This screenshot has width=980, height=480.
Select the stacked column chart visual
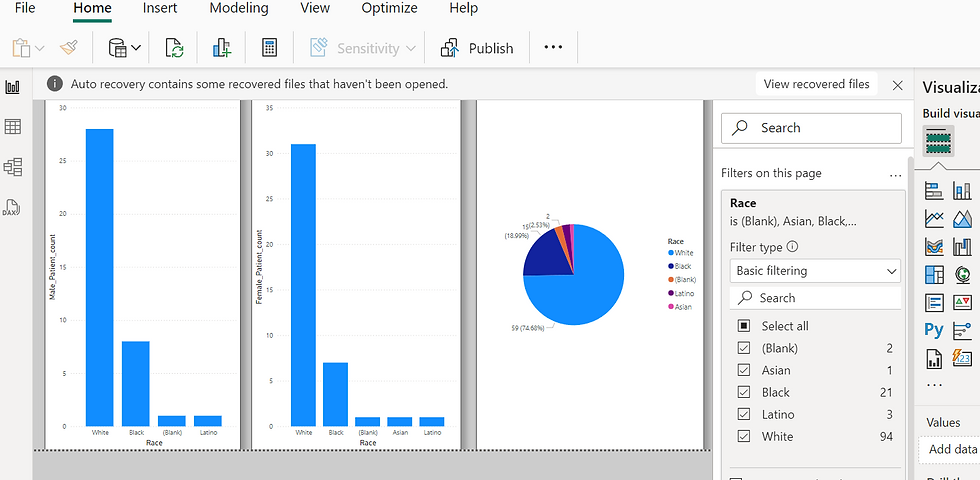962,191
